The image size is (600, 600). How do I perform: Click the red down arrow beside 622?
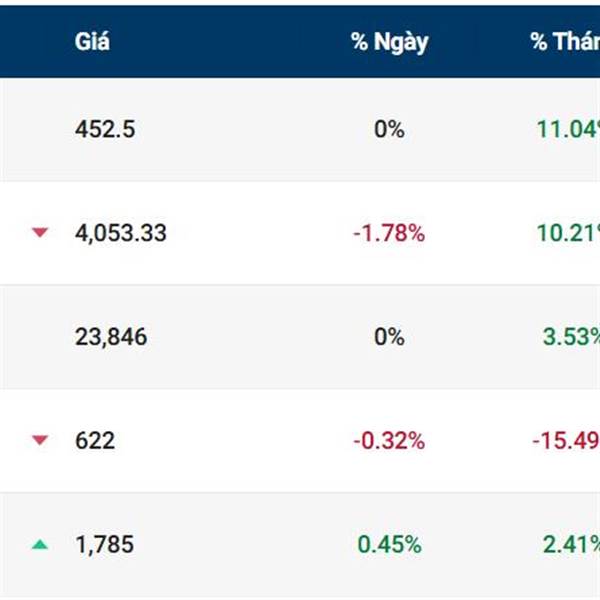(40, 440)
